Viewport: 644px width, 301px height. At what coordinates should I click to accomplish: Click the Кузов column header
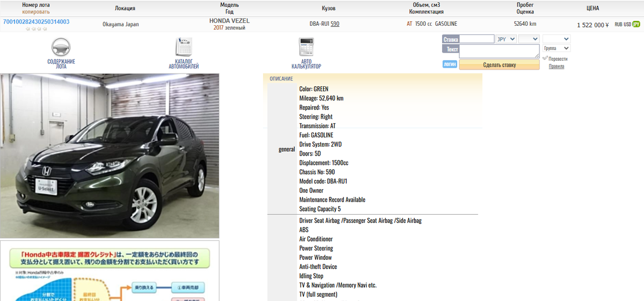pos(328,9)
